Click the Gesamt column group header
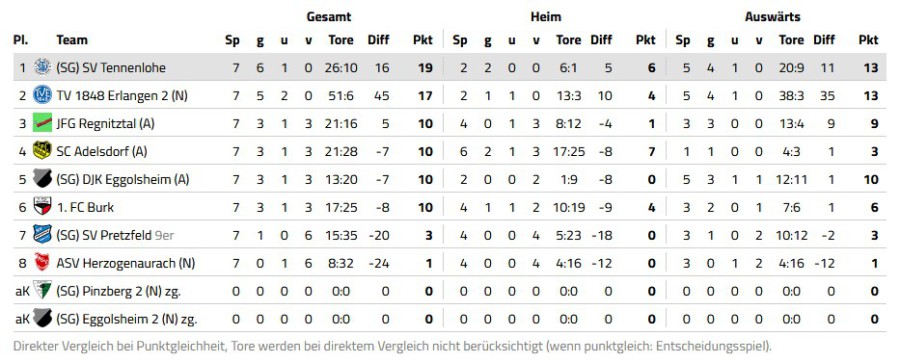The height and width of the screenshot is (362, 900). pyautogui.click(x=328, y=17)
